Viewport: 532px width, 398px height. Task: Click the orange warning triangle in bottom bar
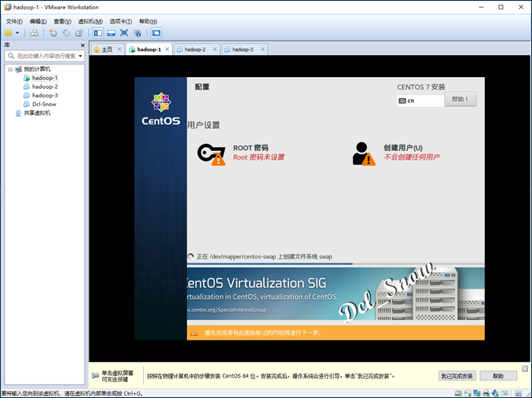[x=194, y=333]
